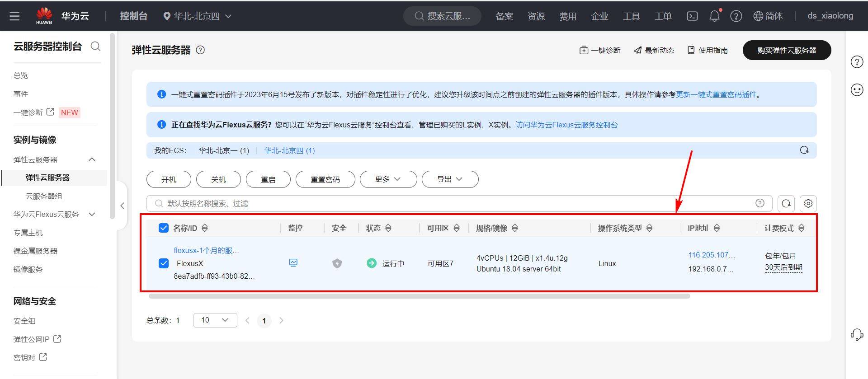
Task: Click the security shield icon in server row
Action: pyautogui.click(x=337, y=263)
